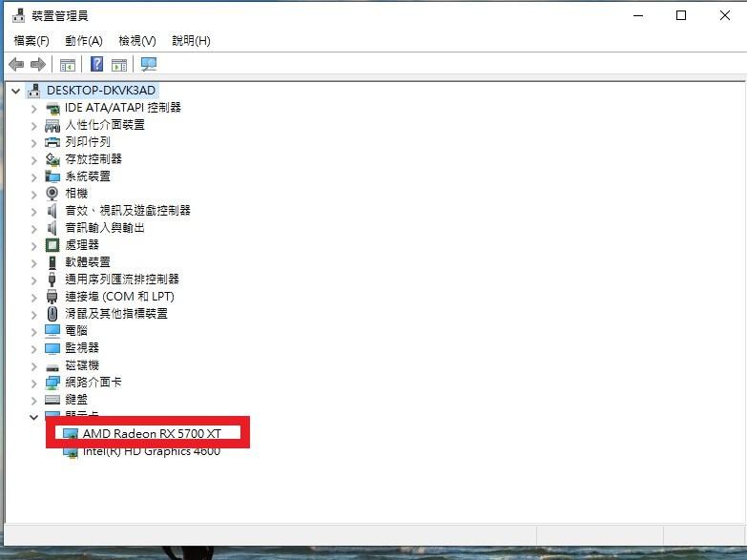Open the 檔案(F) menu
Viewport: 747px width, 560px height.
point(31,41)
